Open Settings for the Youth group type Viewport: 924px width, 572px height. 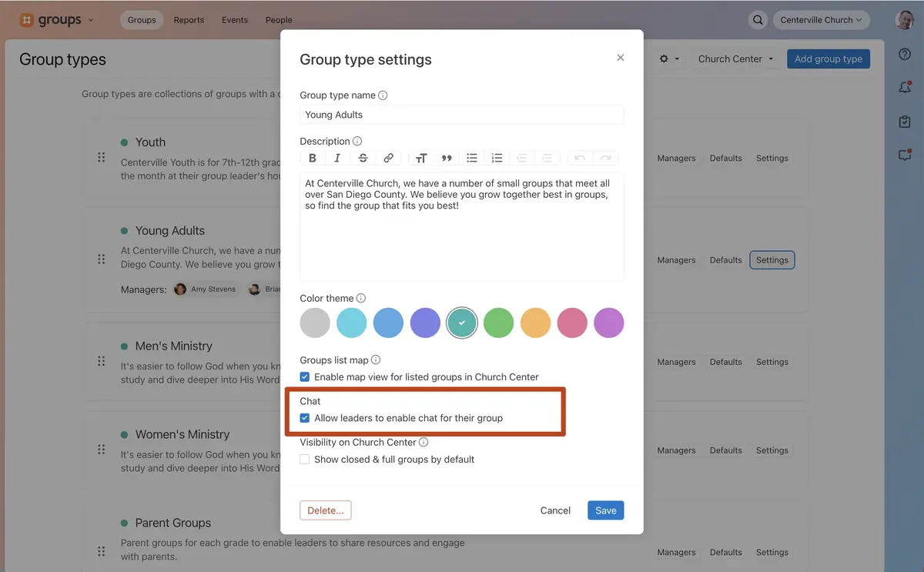point(772,158)
